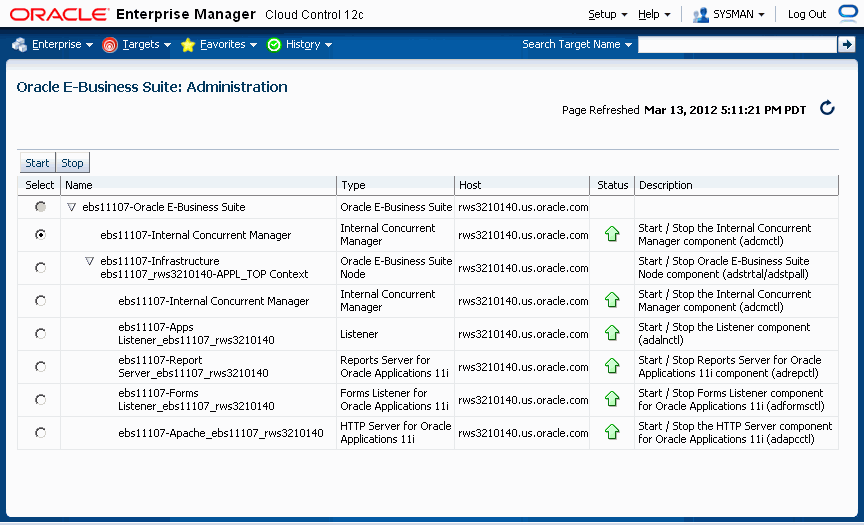This screenshot has width=864, height=525.
Task: Open the Search Target Name dropdown
Action: (x=577, y=44)
